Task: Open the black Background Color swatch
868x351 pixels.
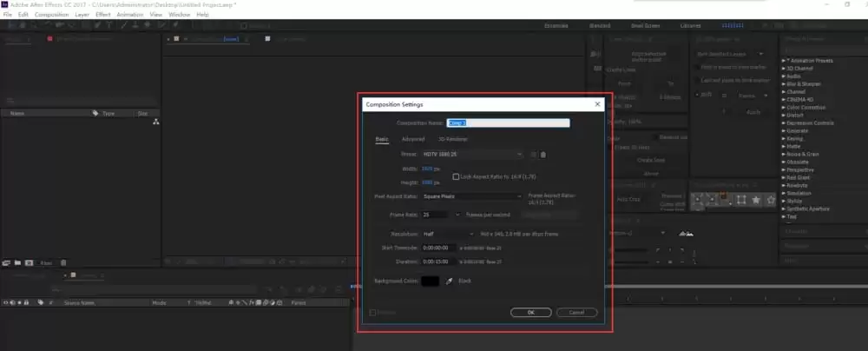Action: [x=431, y=281]
